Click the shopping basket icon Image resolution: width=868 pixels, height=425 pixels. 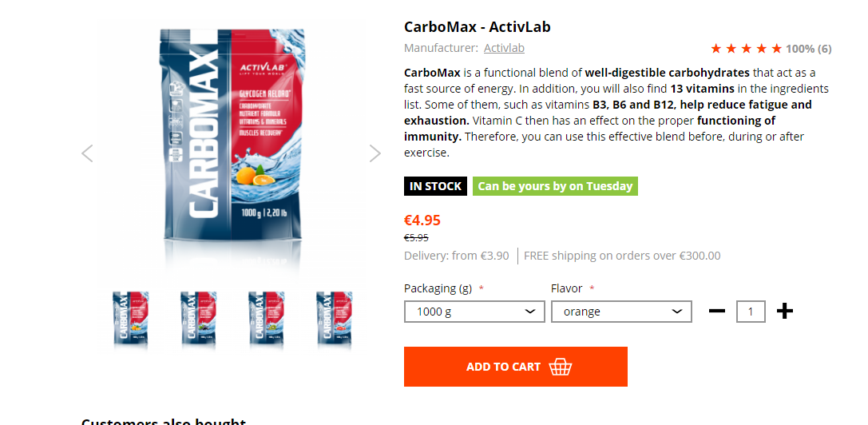pyautogui.click(x=561, y=367)
